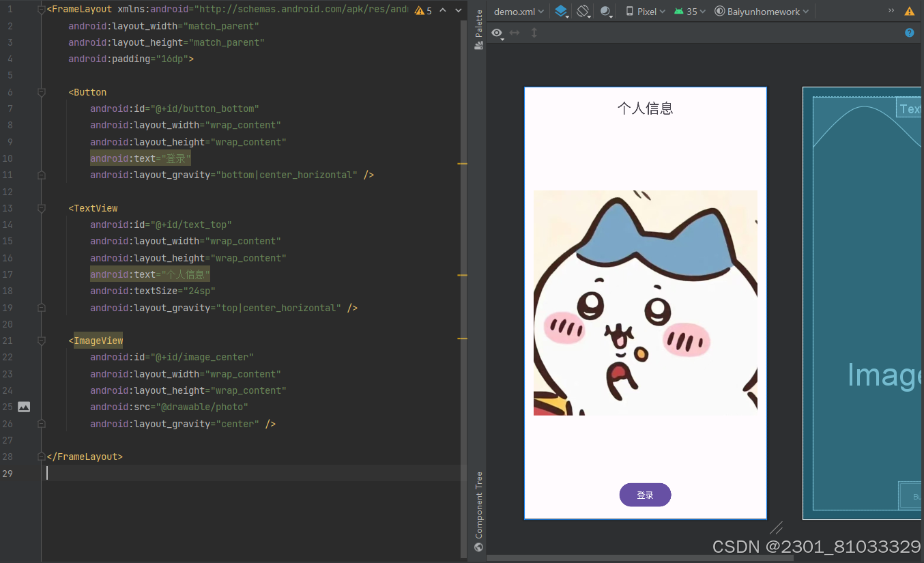Viewport: 924px width, 563px height.
Task: Click the preview resize handle below the phone
Action: [x=776, y=528]
